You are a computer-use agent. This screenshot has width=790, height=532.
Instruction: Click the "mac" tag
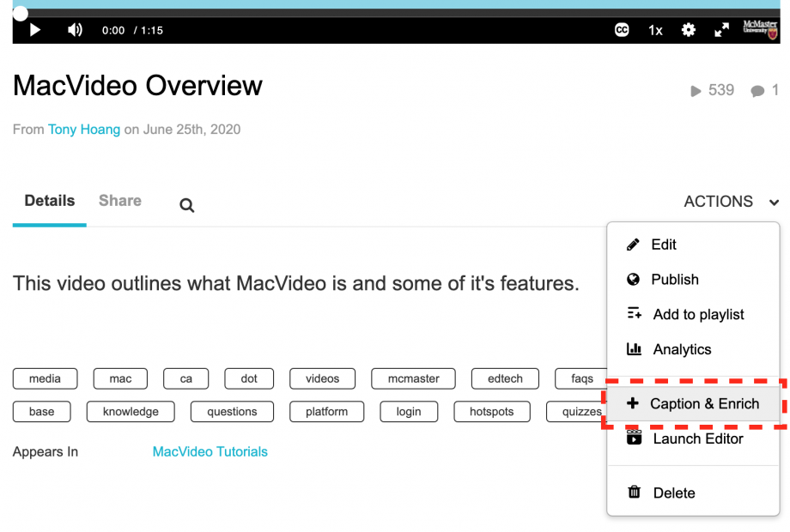pyautogui.click(x=120, y=378)
